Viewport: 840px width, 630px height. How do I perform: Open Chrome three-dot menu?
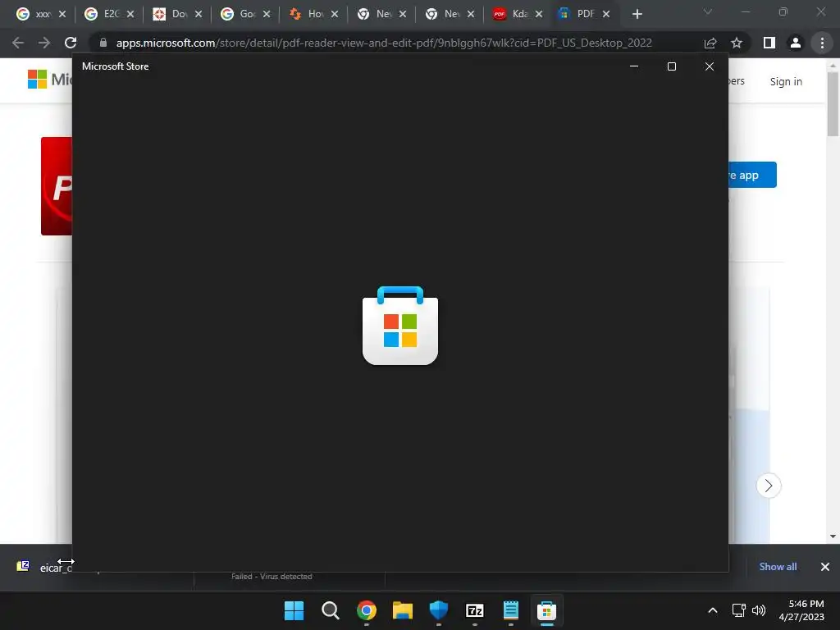[822, 43]
